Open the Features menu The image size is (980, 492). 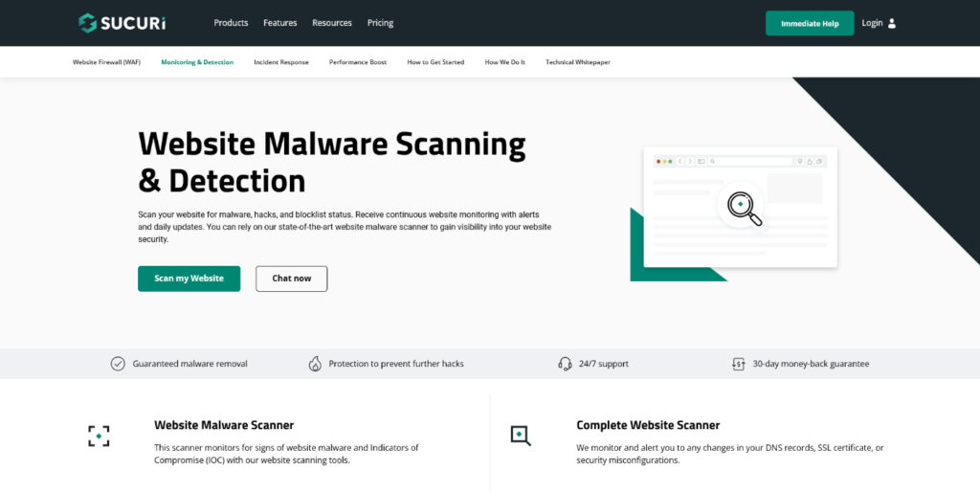(280, 23)
